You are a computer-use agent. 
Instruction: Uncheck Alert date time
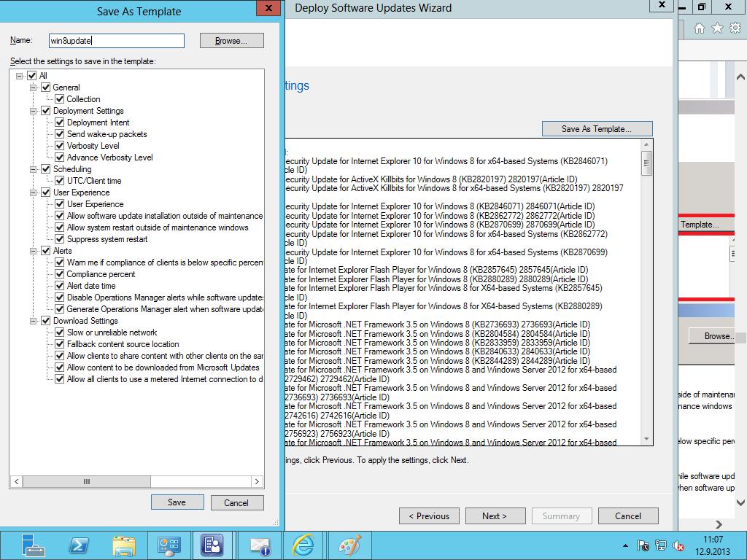click(x=60, y=286)
